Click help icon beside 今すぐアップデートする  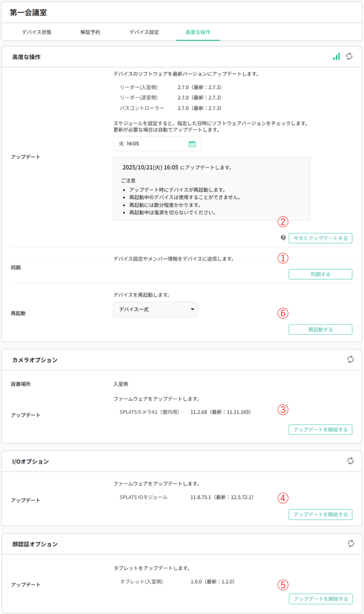[x=283, y=237]
